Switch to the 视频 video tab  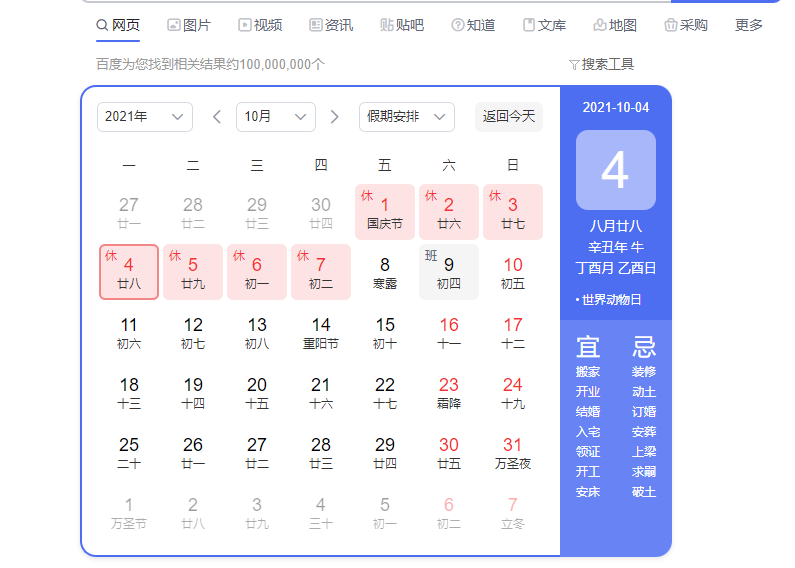pyautogui.click(x=260, y=25)
